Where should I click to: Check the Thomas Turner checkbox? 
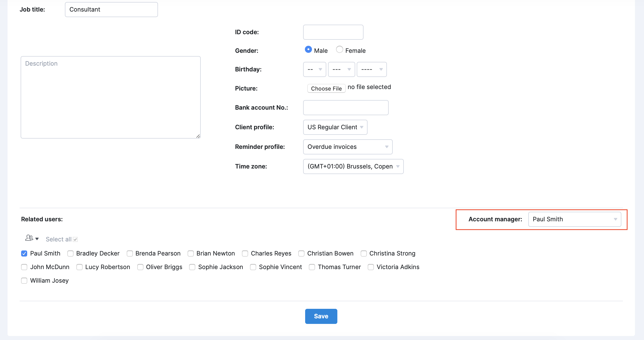pos(312,267)
